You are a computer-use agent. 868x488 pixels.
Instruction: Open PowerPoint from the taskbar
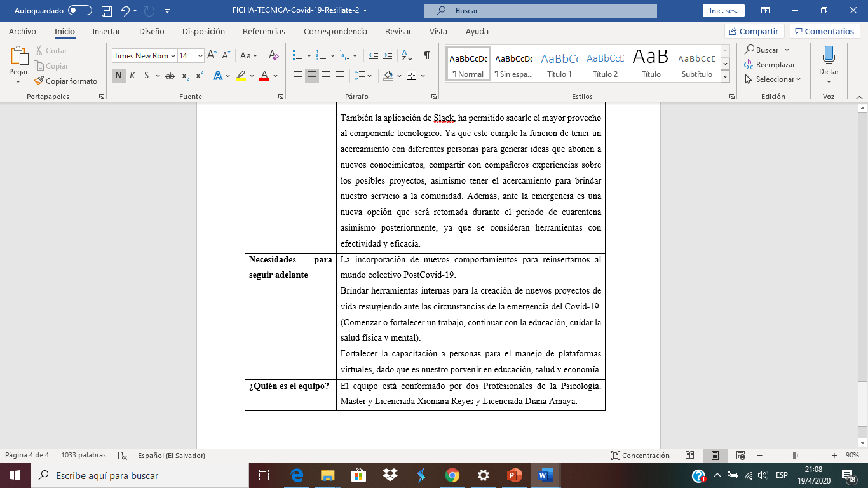514,475
